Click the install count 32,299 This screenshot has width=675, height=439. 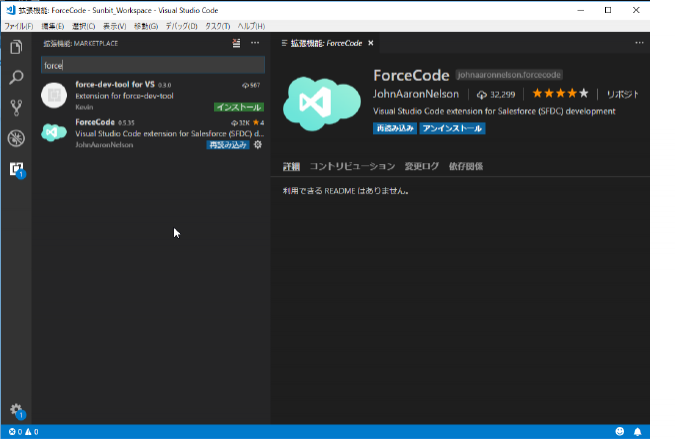pyautogui.click(x=496, y=94)
